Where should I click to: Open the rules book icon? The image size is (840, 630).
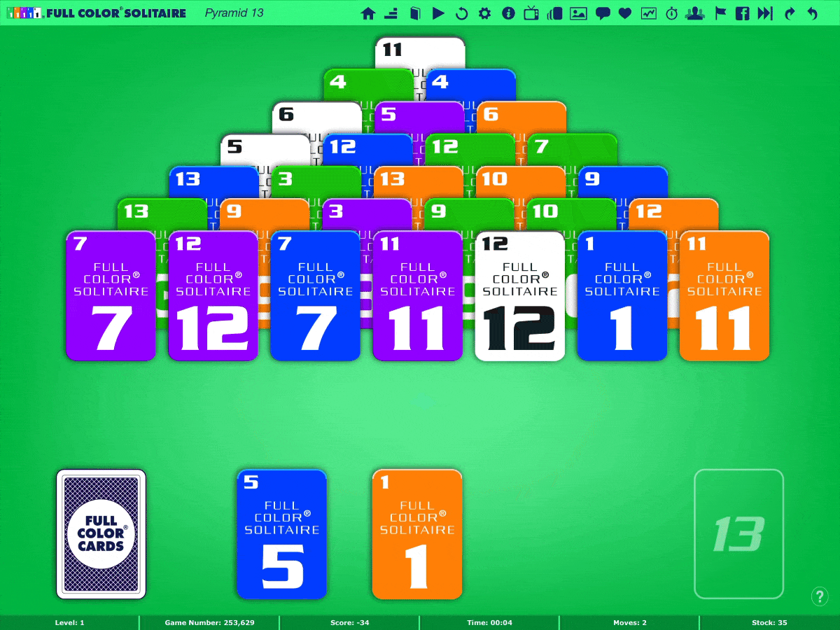tap(415, 13)
